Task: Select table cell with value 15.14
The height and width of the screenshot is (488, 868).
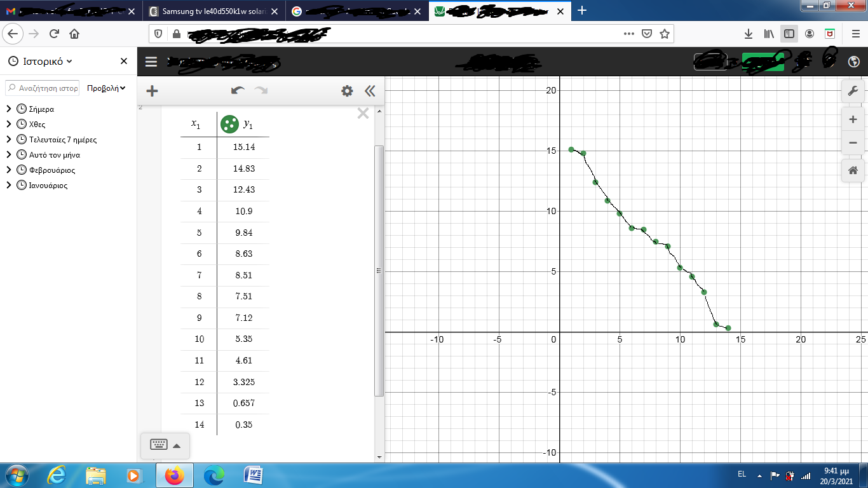Action: pyautogui.click(x=243, y=147)
